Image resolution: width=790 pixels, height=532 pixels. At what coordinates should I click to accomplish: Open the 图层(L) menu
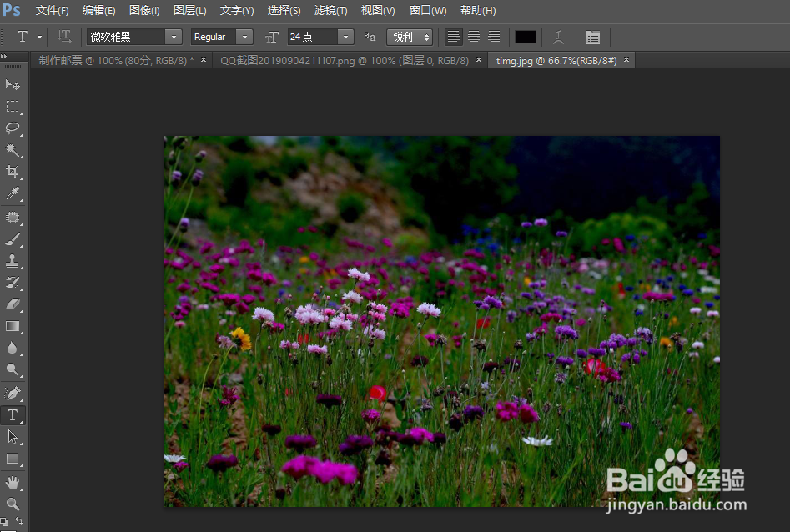click(190, 10)
